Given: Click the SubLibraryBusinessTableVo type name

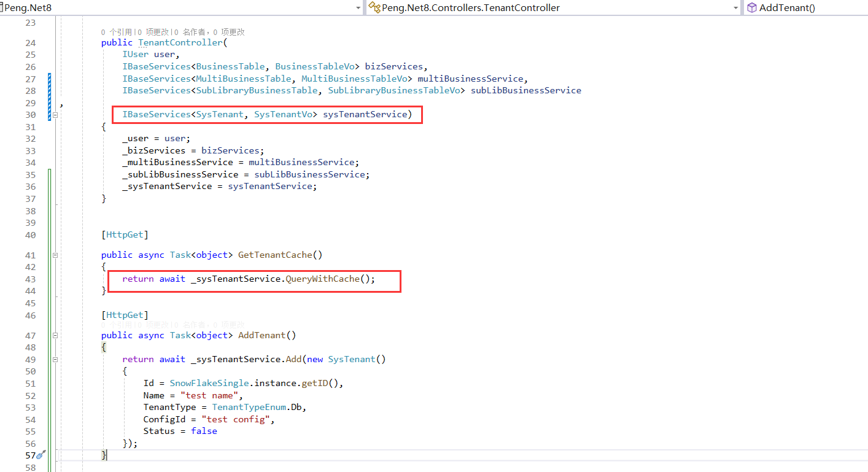Looking at the screenshot, I should click(394, 90).
